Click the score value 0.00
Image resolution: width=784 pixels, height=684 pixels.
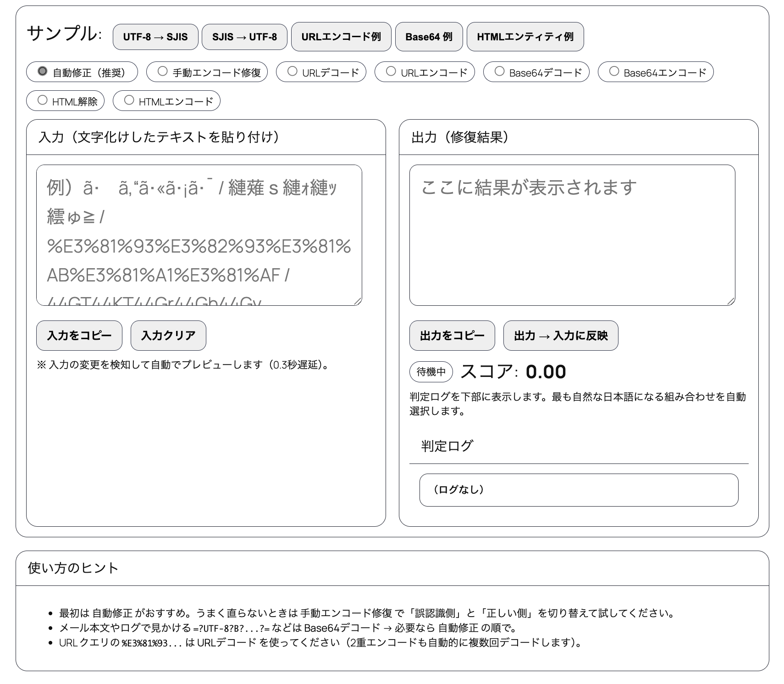[x=546, y=372]
